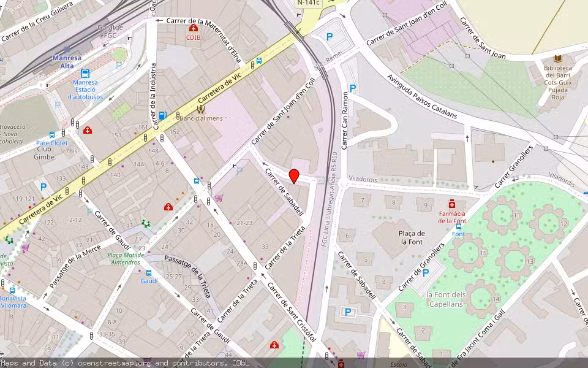Select the supermarket cart icon near Carrer de Sabadell

219,197
